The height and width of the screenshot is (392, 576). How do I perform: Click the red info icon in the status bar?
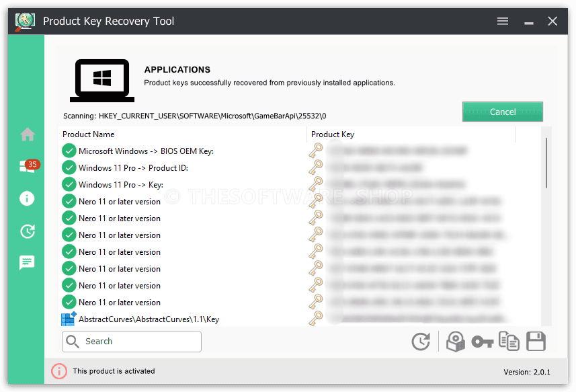tap(59, 371)
